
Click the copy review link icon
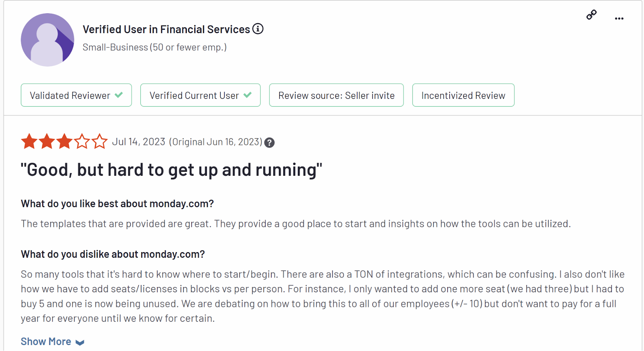click(591, 15)
